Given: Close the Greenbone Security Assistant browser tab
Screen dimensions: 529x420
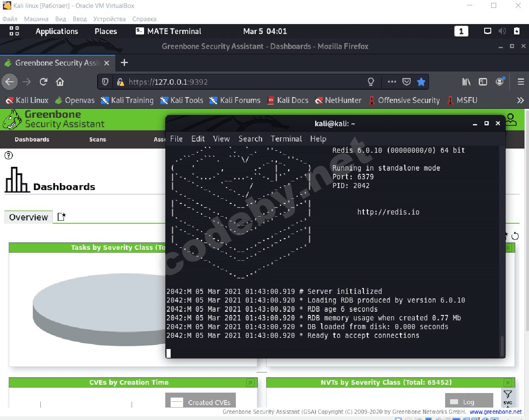Looking at the screenshot, I should (x=107, y=63).
